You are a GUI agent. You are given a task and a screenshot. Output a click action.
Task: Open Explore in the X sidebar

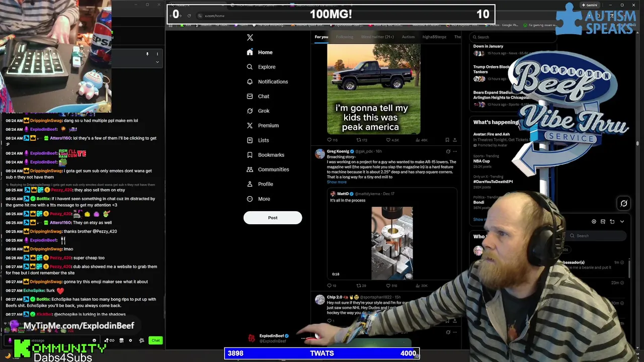click(261, 67)
